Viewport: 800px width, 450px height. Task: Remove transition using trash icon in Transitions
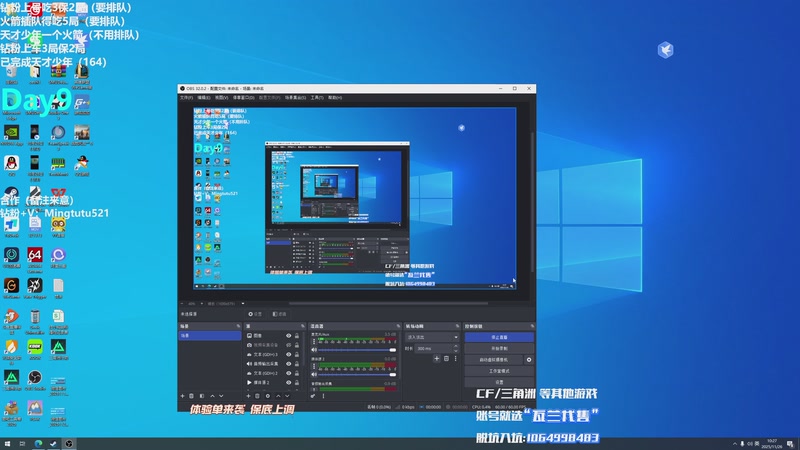446,359
